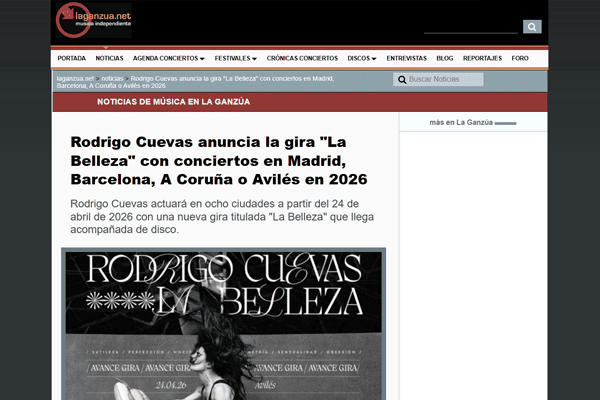600x400 pixels.
Task: Open the FORO menu item
Action: [x=520, y=58]
